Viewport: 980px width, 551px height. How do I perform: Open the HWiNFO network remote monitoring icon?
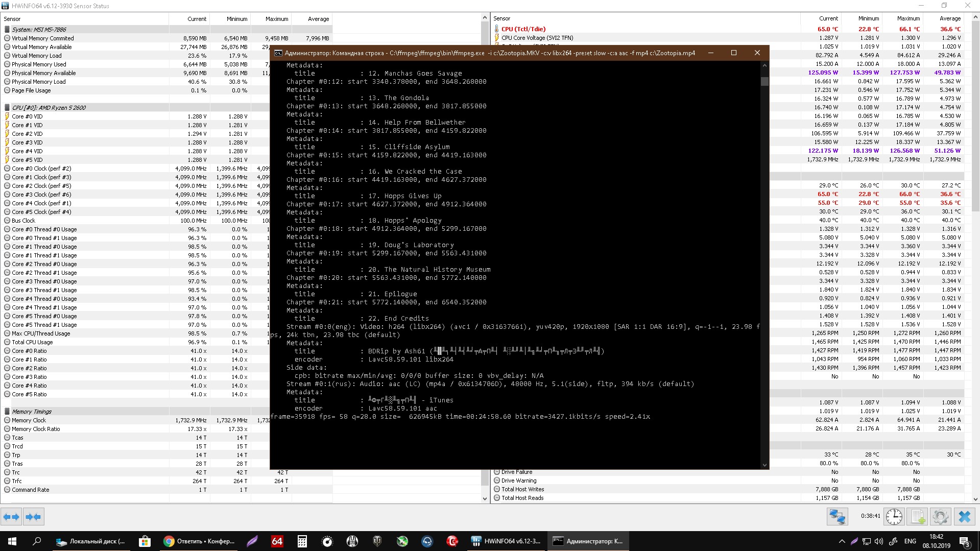[x=837, y=517]
